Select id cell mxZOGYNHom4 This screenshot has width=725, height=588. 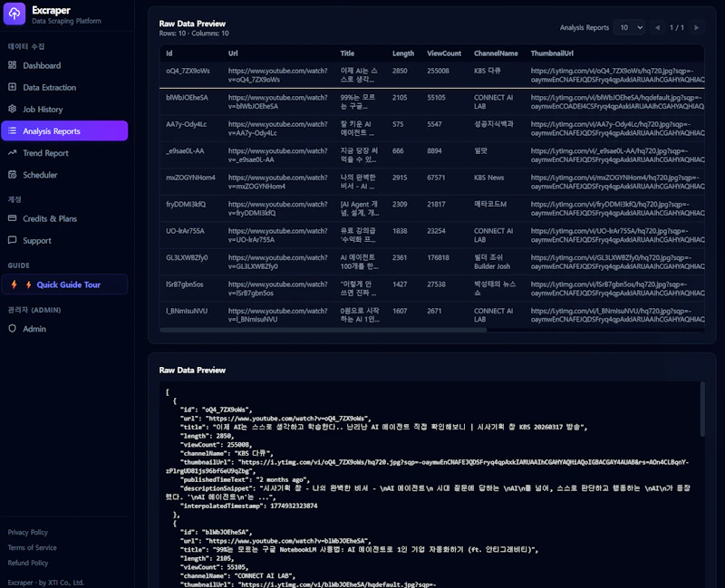[x=190, y=178]
